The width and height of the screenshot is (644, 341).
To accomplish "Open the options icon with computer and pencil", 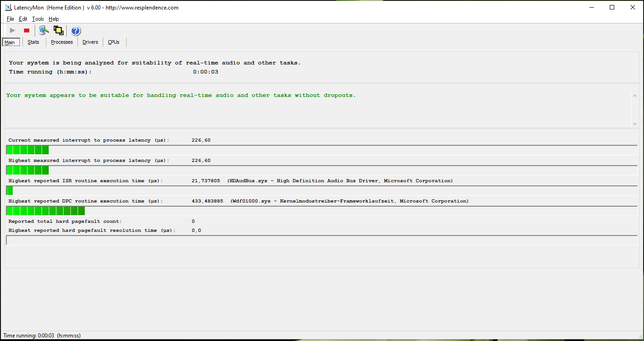I will (43, 31).
